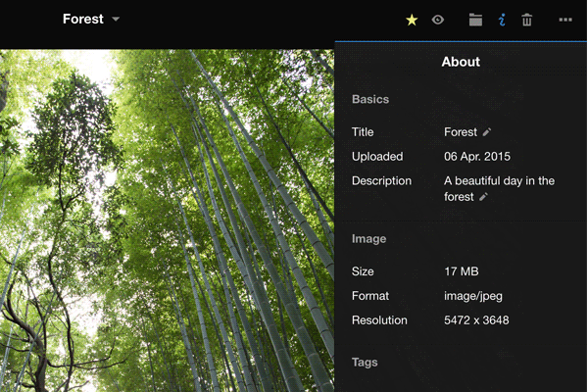Image resolution: width=588 pixels, height=392 pixels.
Task: Open the dropdown arrow beside Forest title
Action: tap(116, 20)
